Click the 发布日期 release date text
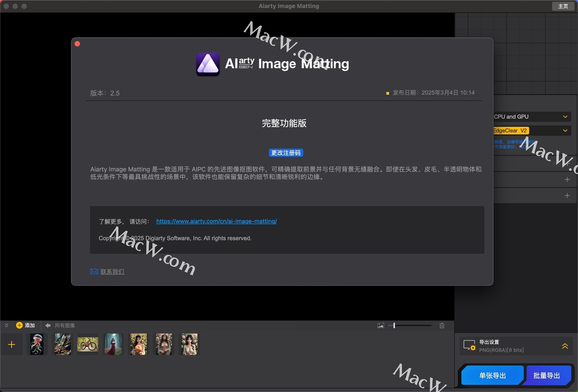The height and width of the screenshot is (392, 578). (433, 93)
